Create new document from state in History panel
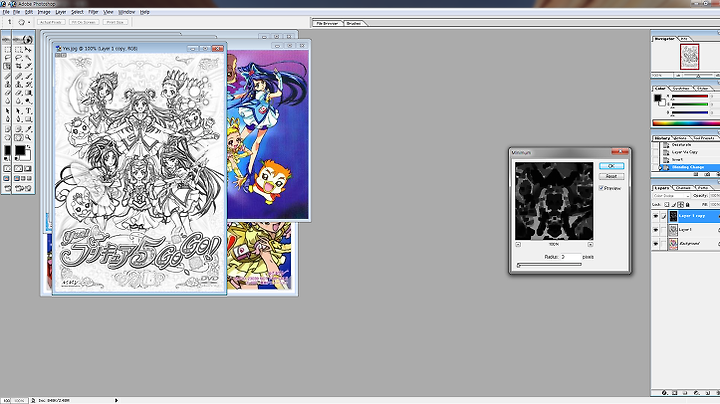The image size is (720, 404). [x=696, y=174]
